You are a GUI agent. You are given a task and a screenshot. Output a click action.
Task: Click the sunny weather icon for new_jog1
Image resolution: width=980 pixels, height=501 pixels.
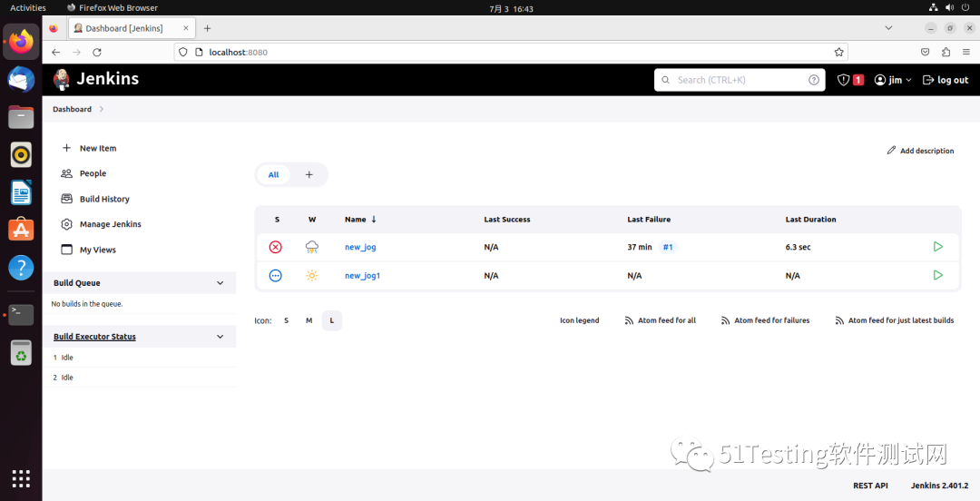click(x=312, y=275)
